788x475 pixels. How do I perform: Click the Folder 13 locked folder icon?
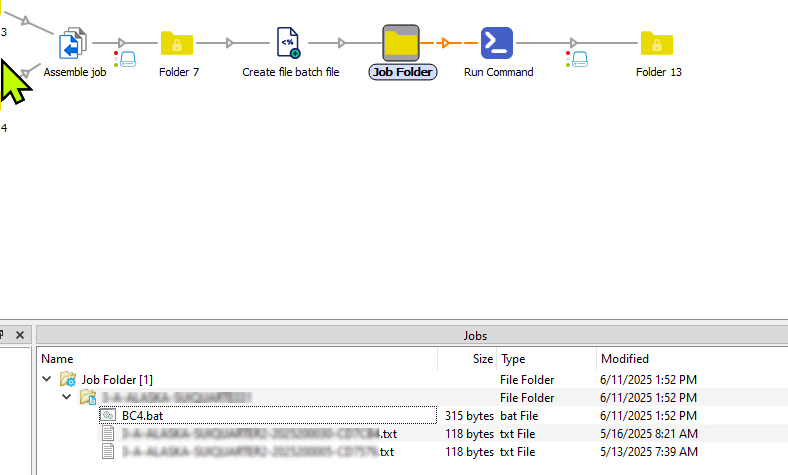[658, 44]
